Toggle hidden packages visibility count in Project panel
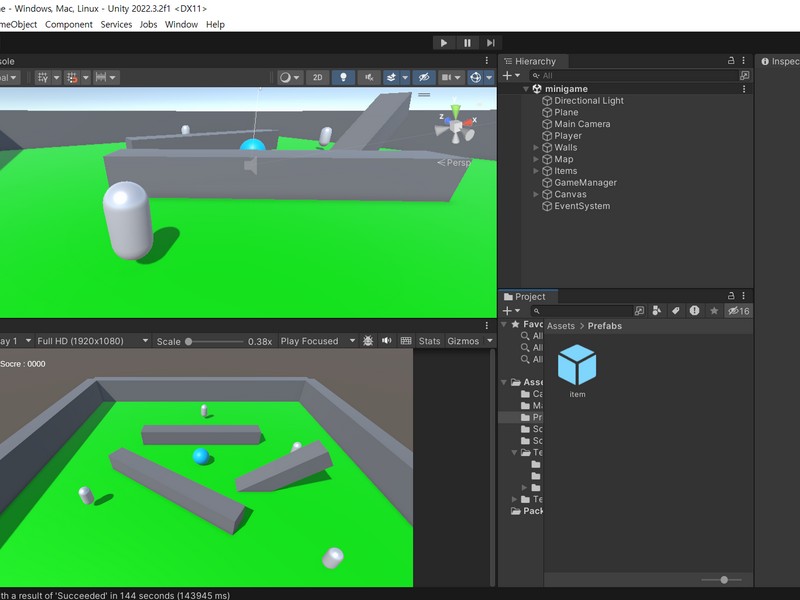 [737, 310]
